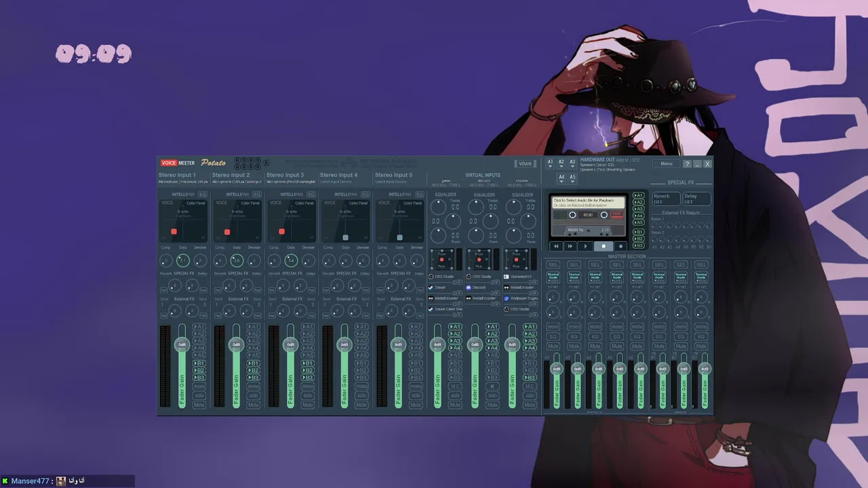Image resolution: width=868 pixels, height=488 pixels.
Task: Enable A1 routing on Stereo Input 1
Action: tap(199, 327)
